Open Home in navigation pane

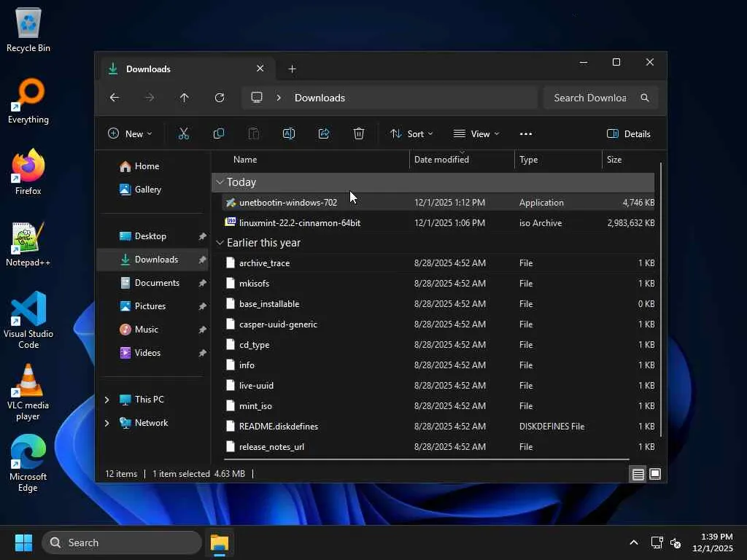(x=152, y=166)
